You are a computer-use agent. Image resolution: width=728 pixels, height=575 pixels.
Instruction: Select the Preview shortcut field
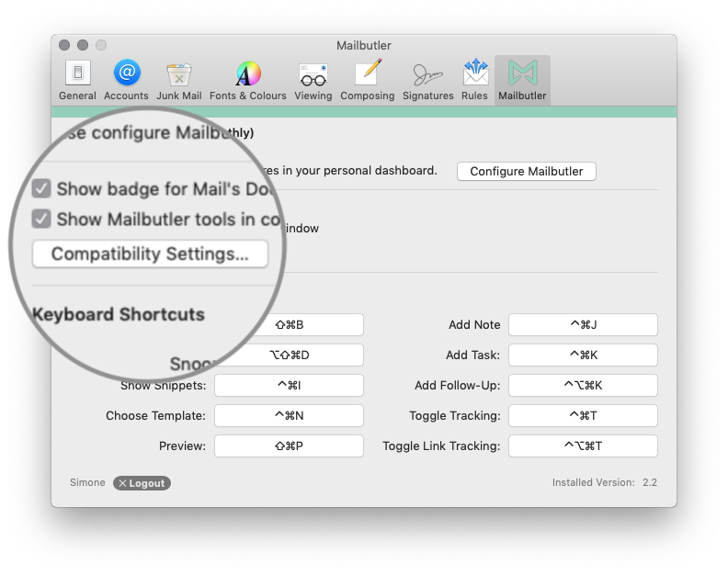coord(289,446)
